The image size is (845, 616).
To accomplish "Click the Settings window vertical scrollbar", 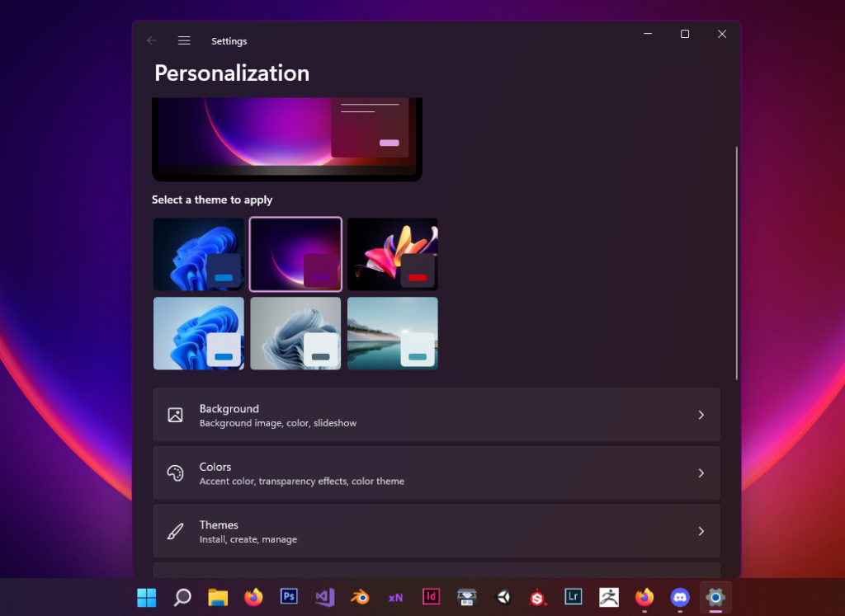I will tap(736, 262).
